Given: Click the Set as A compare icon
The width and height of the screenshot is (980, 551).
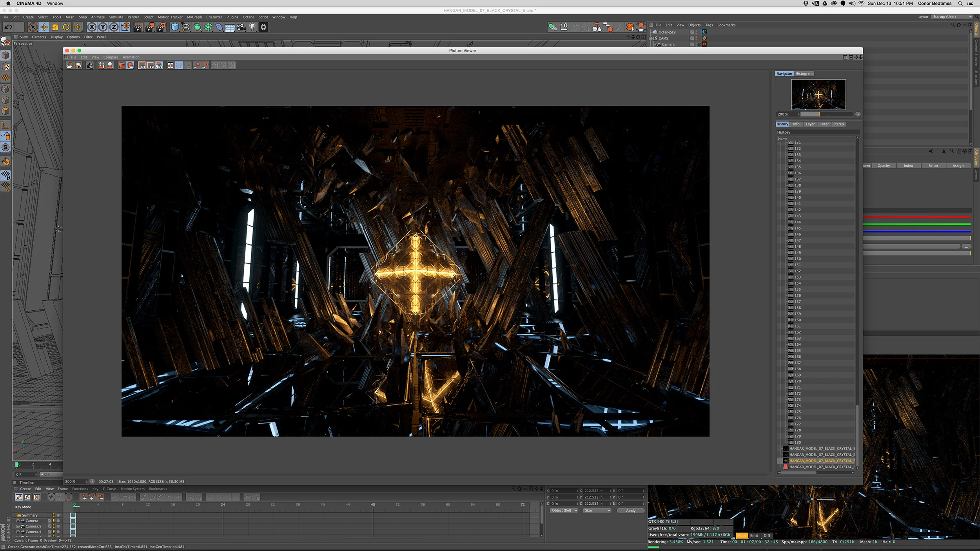Looking at the screenshot, I should [x=197, y=65].
